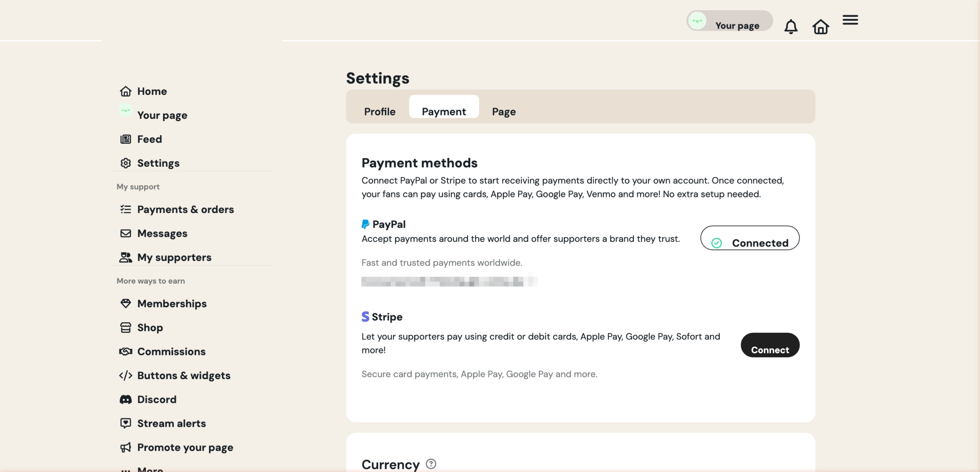This screenshot has height=472, width=980.
Task: Open Promote your page link
Action: (185, 447)
